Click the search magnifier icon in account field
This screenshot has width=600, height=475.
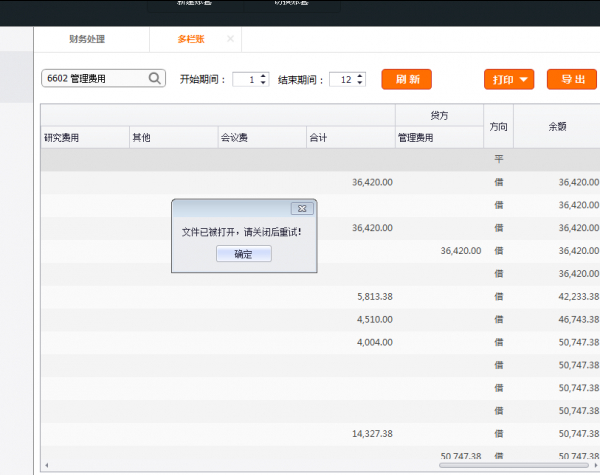[156, 78]
